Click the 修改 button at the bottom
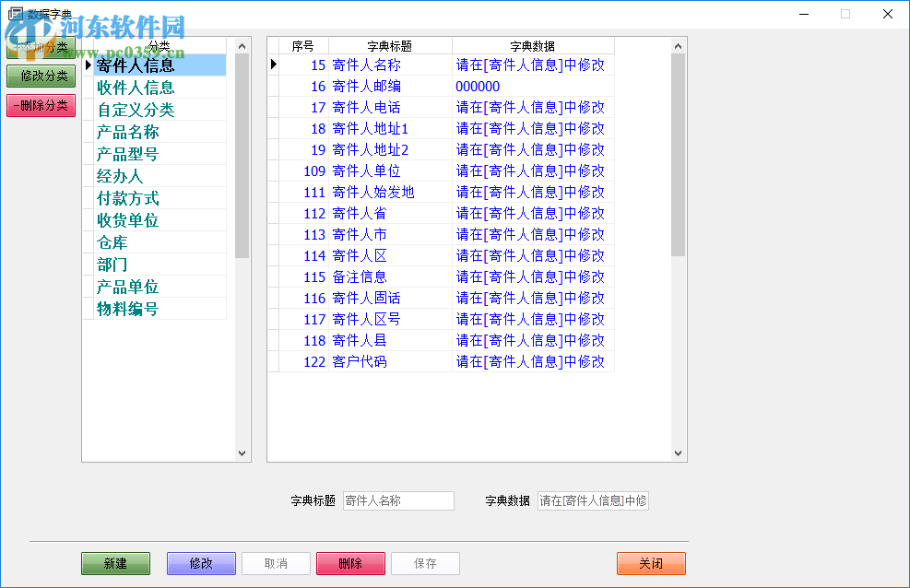 200,563
